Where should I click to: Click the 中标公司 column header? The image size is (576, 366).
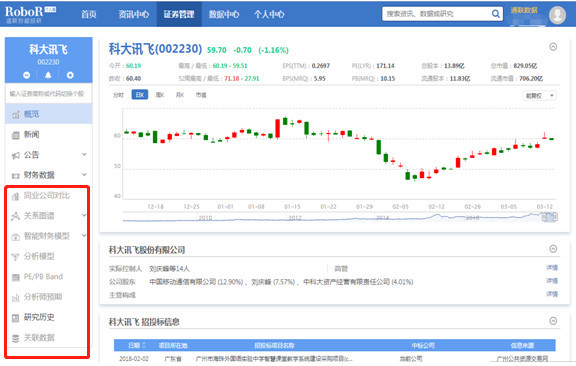pos(423,345)
